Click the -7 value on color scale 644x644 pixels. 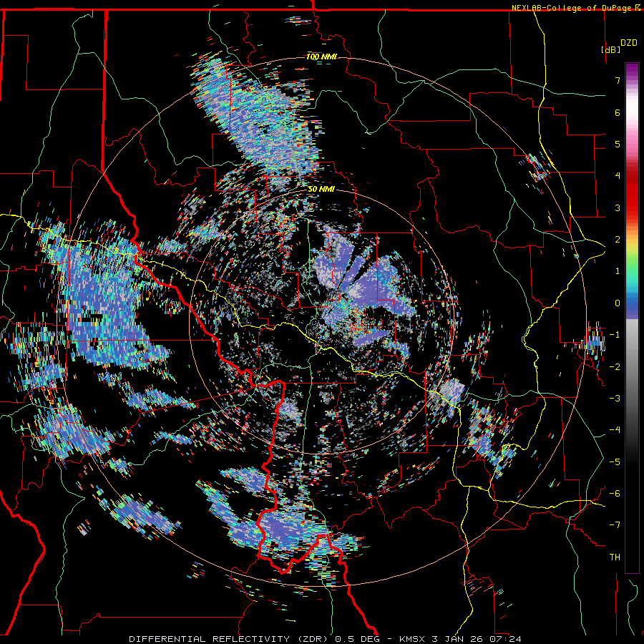615,525
